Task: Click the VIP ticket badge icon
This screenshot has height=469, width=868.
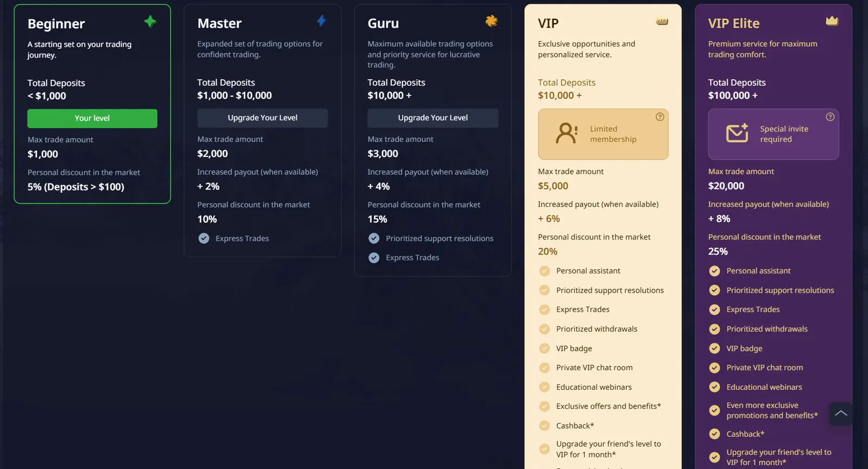Action: pyautogui.click(x=662, y=22)
